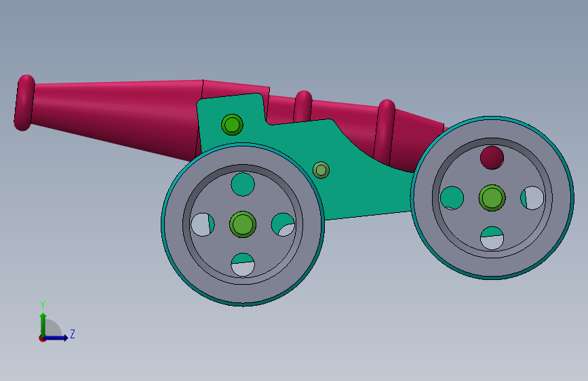The image size is (588, 381).
Task: Click the blue Z axis arrow of the triad
Action: [56, 338]
